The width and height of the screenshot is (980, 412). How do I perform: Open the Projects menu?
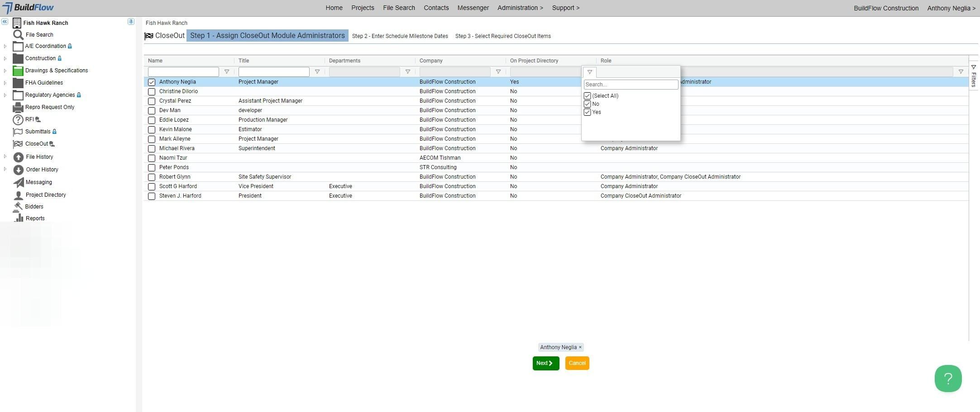363,8
